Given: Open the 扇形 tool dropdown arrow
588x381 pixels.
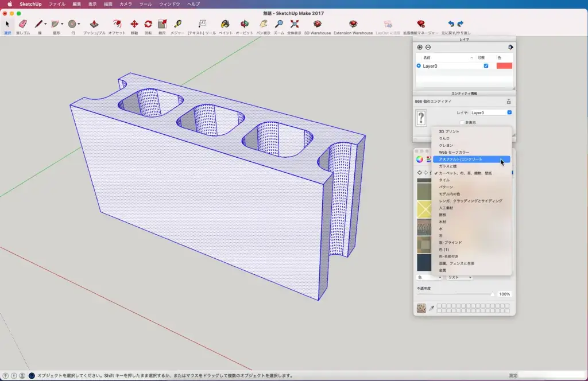Looking at the screenshot, I should point(62,24).
